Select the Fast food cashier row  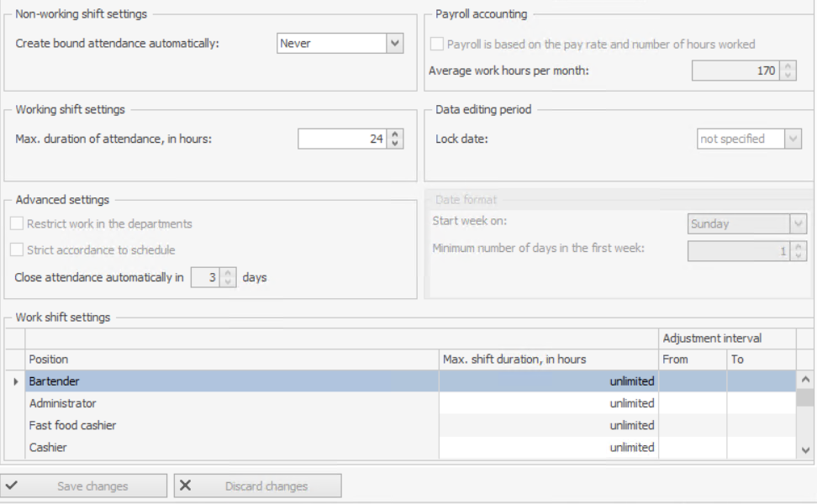point(231,426)
